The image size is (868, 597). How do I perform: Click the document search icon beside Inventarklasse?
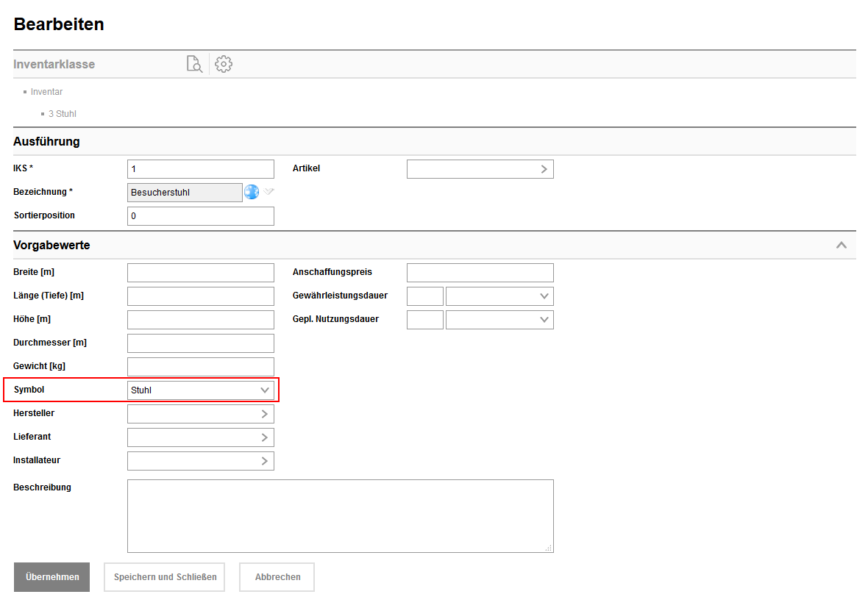click(x=194, y=64)
